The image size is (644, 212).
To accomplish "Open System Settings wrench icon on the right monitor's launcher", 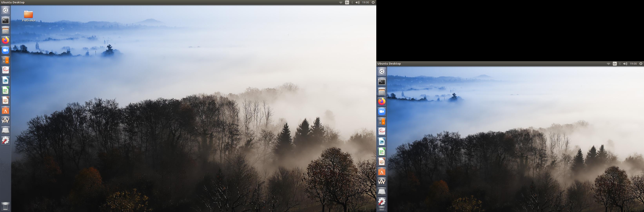I will 382,201.
